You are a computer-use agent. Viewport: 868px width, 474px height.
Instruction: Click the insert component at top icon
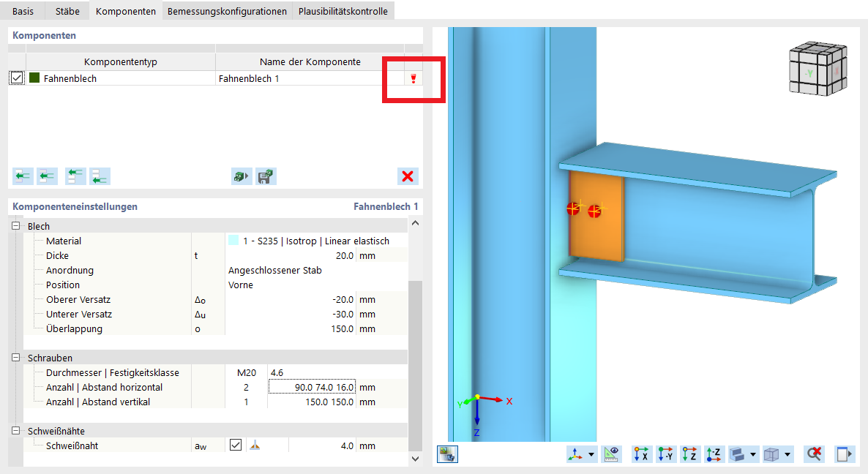tap(75, 176)
